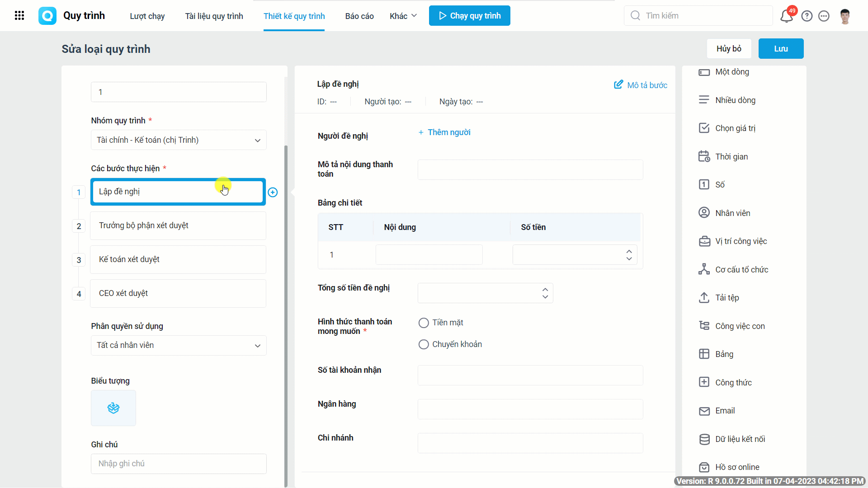This screenshot has height=488, width=868.
Task: Select the Kế toán xét duyệt step
Action: coord(178,259)
